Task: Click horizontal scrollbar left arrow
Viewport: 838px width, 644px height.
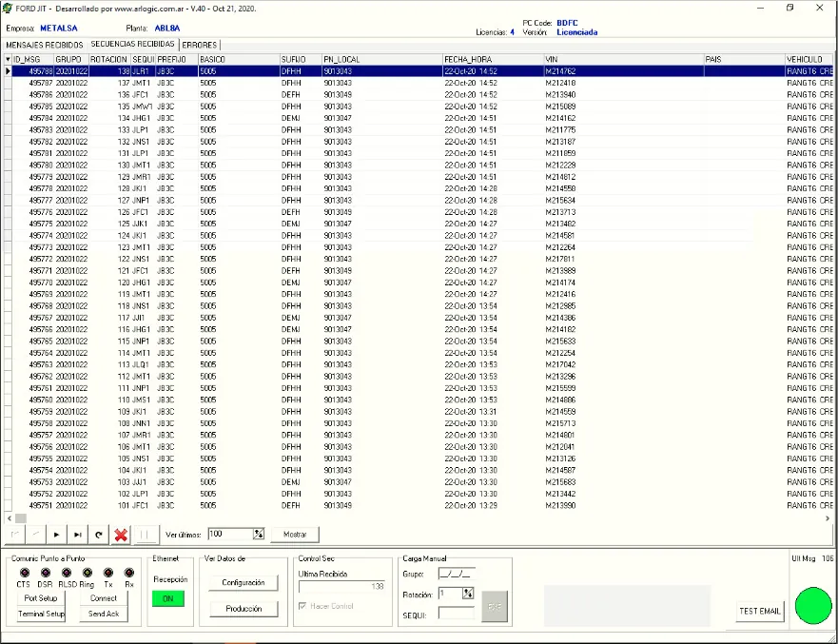Action: point(10,518)
